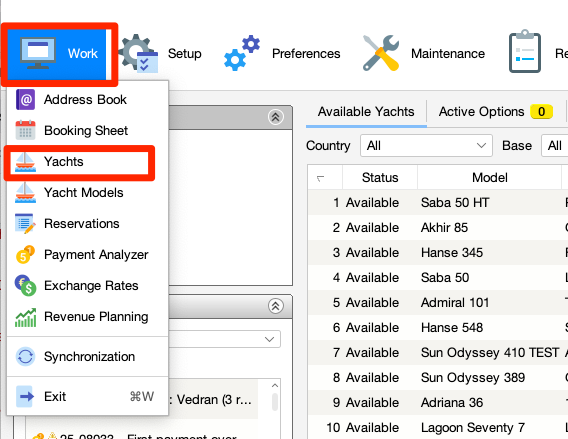Viewport: 568px width, 439px height.
Task: Click the Yacht Models sailboat icon
Action: 25,193
